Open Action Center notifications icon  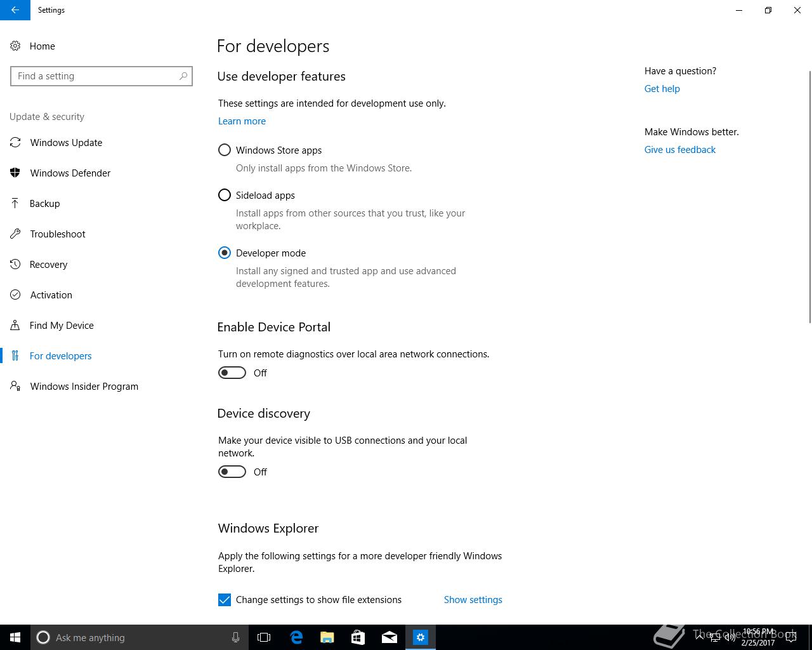click(x=791, y=637)
